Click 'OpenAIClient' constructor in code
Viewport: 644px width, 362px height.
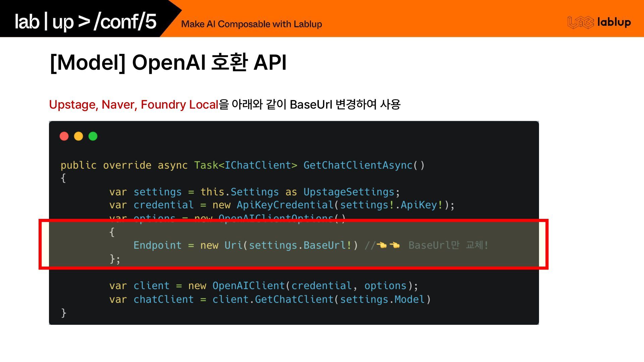pos(249,286)
